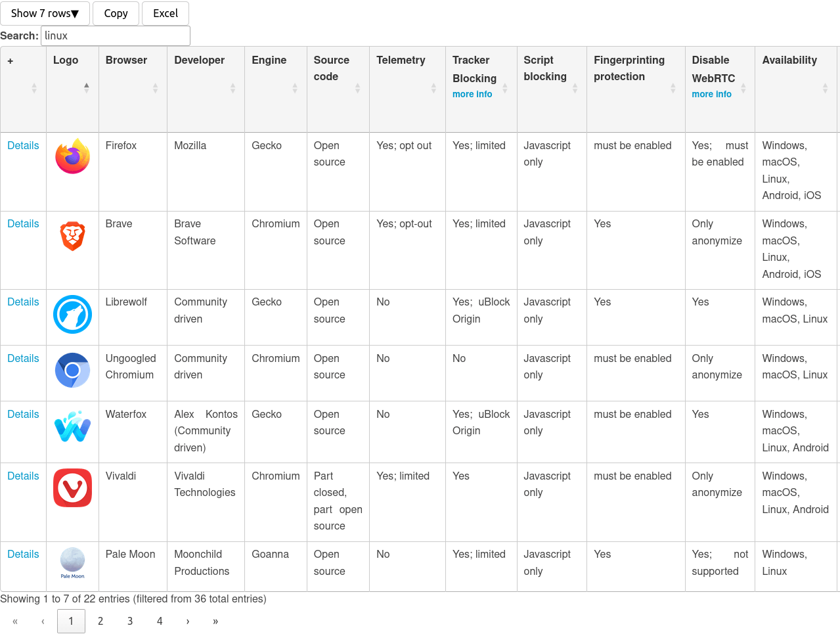Jump to last page with » arrow
840x634 pixels.
215,621
